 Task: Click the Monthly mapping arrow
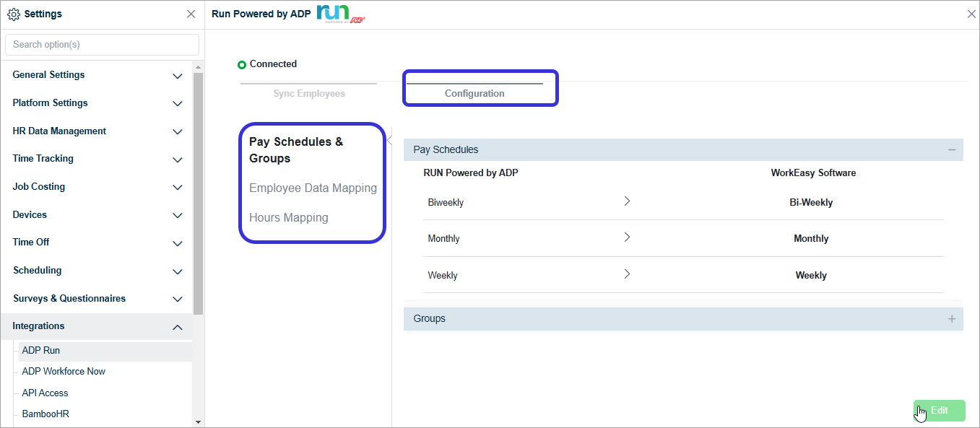pos(627,237)
